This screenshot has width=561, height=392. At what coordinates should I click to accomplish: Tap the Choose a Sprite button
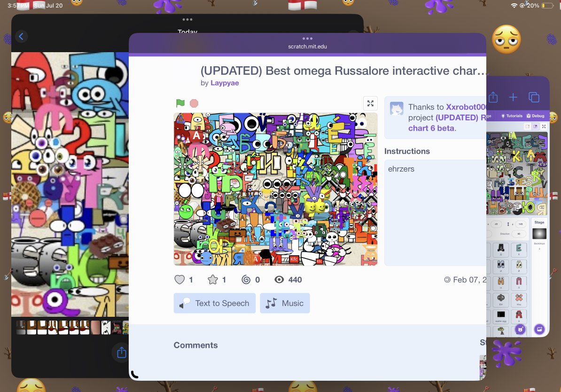[x=520, y=329]
